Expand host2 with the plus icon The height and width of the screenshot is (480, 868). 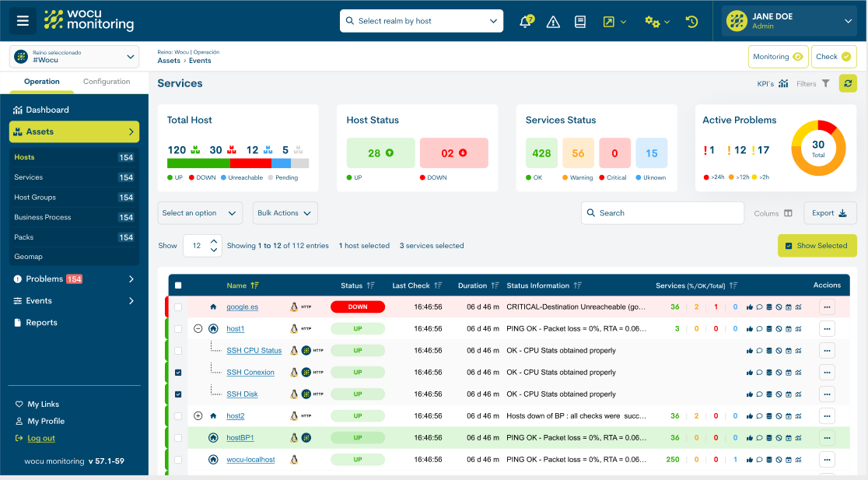[x=198, y=416]
